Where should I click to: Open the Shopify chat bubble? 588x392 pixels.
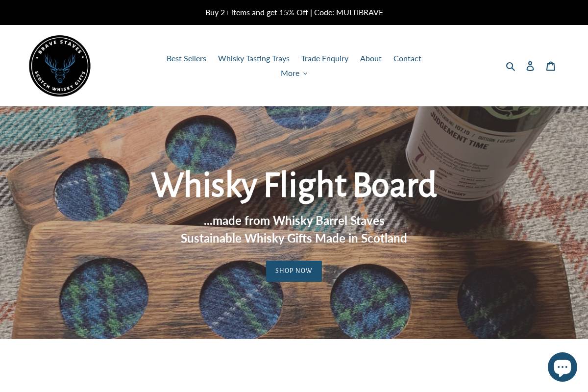pyautogui.click(x=563, y=367)
